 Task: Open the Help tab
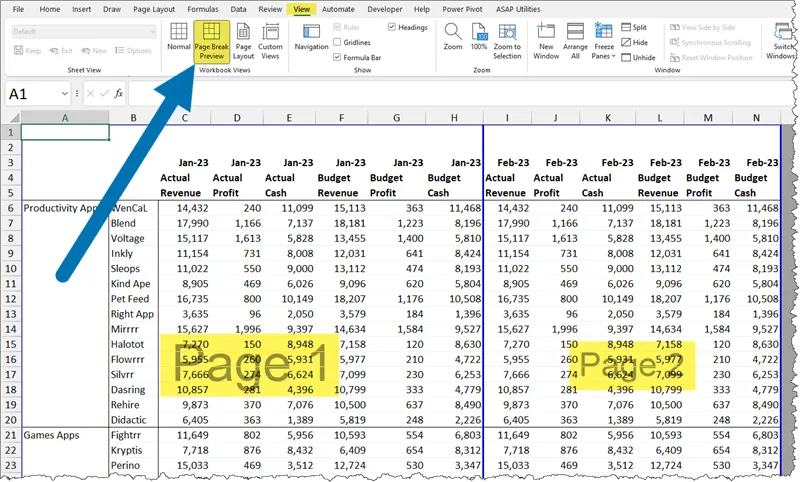pos(421,9)
